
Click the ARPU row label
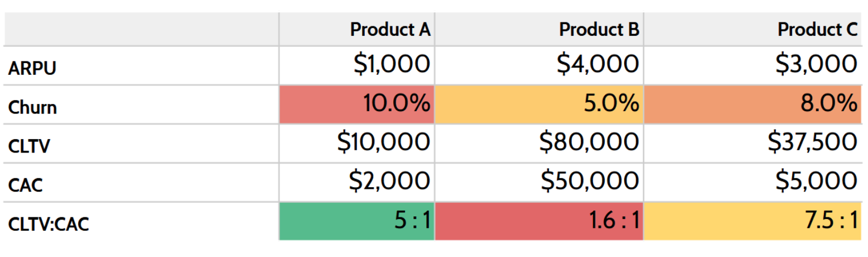pos(32,69)
